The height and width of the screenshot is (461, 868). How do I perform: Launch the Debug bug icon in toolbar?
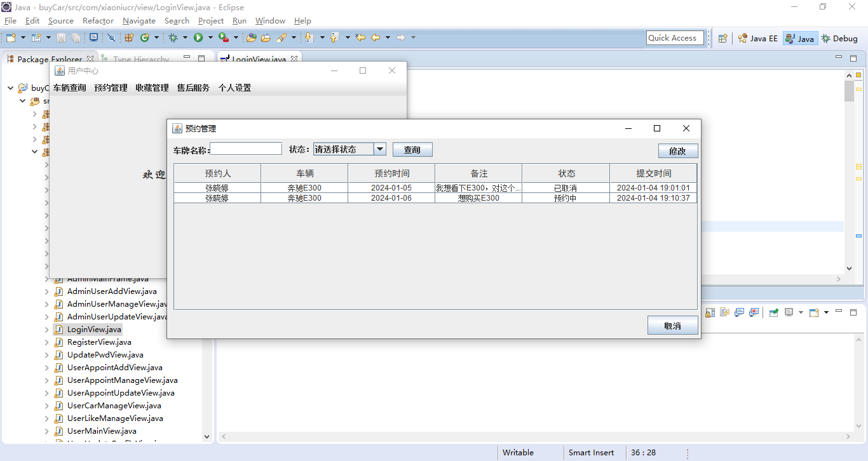point(173,38)
